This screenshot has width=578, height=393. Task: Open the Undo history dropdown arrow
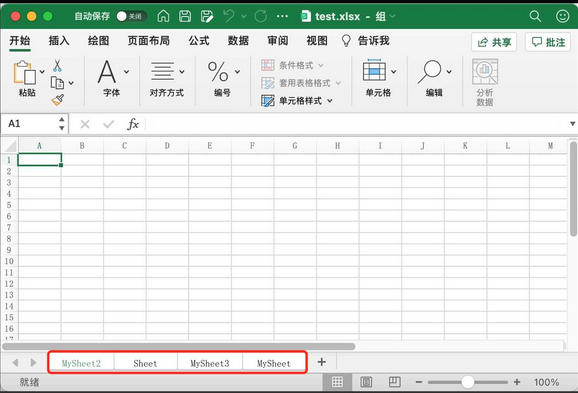click(x=244, y=16)
